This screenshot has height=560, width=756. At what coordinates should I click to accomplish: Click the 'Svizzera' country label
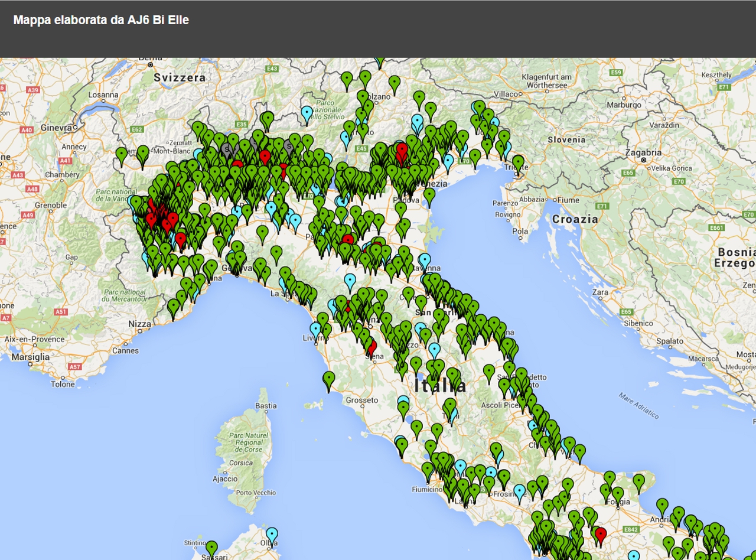(180, 77)
